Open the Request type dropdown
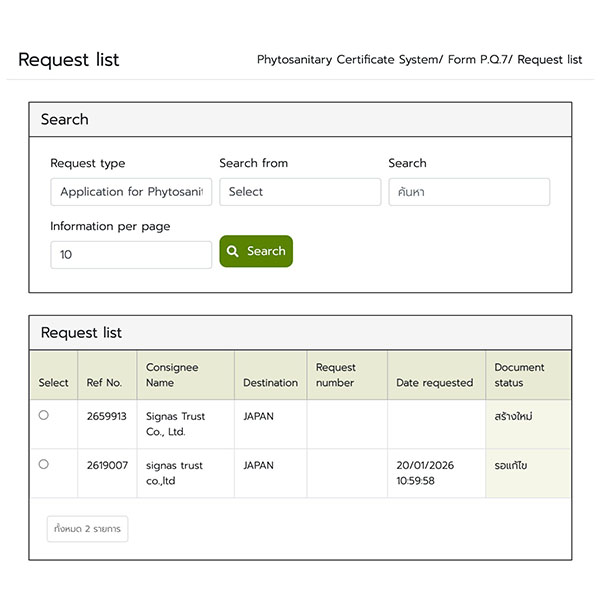The height and width of the screenshot is (600, 600). click(x=131, y=192)
